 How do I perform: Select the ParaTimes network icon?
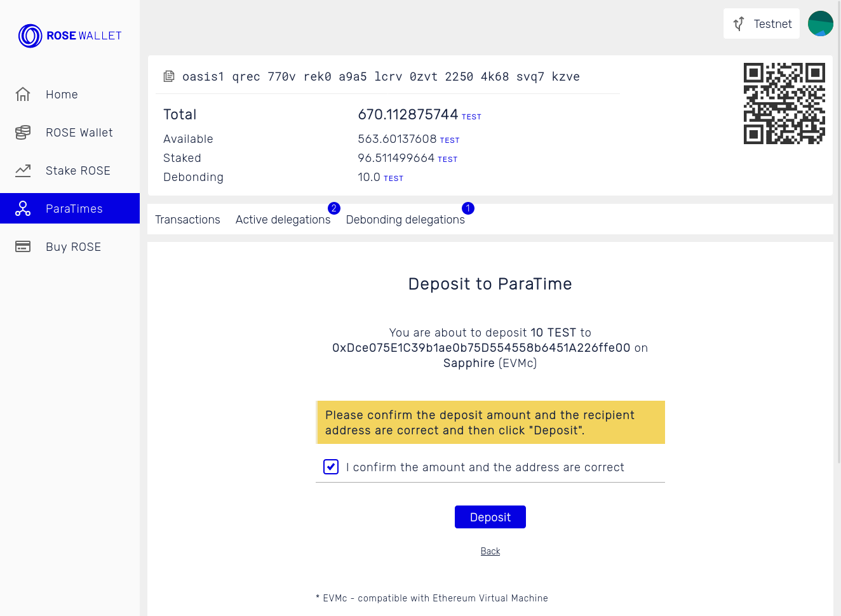click(23, 208)
